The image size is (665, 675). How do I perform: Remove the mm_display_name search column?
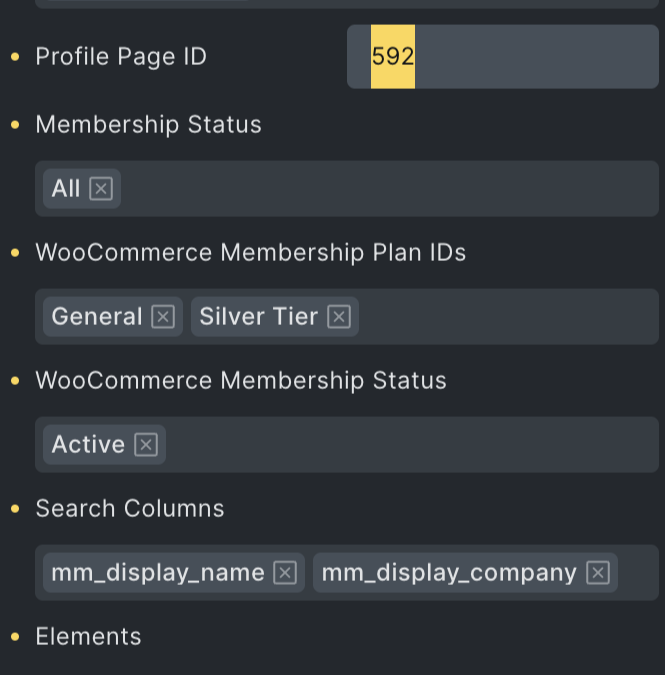[x=285, y=573]
